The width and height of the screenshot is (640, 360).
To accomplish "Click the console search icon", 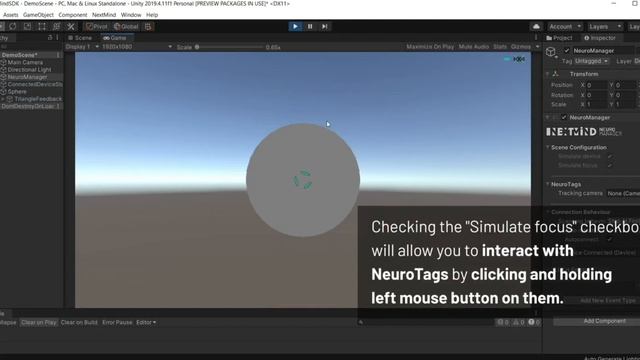I will 361,322.
